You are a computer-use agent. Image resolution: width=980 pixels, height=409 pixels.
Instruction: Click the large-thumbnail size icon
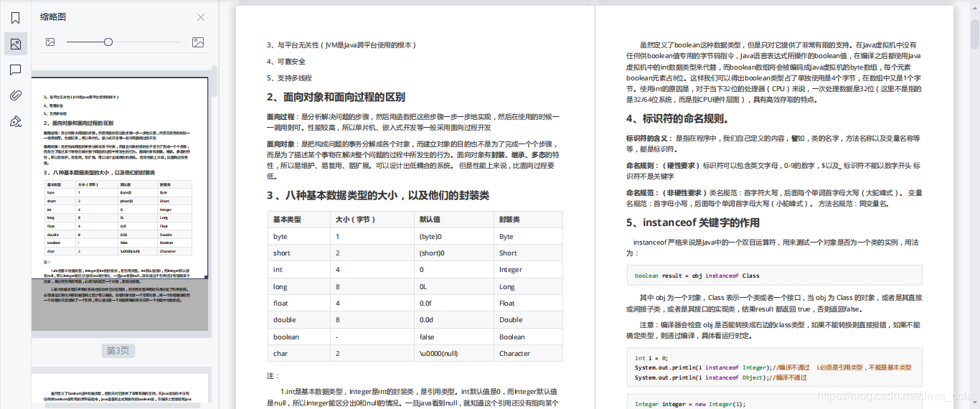pos(199,42)
